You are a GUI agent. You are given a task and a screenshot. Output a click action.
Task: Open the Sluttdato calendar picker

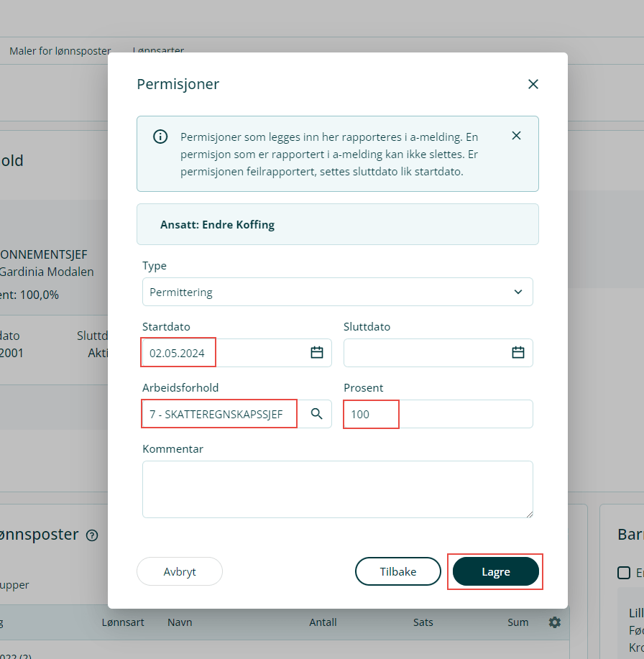click(518, 353)
